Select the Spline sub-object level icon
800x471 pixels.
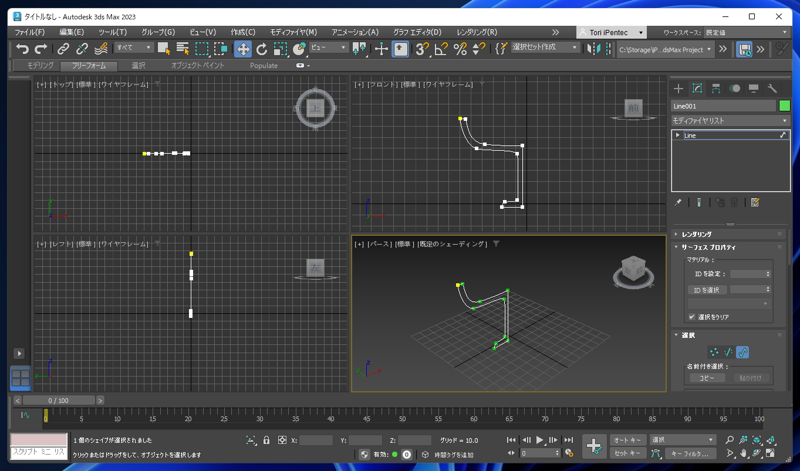[x=743, y=352]
